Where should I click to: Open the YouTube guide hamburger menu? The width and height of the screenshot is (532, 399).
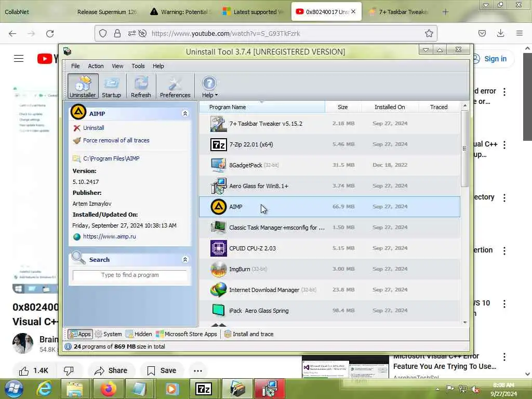click(x=19, y=59)
